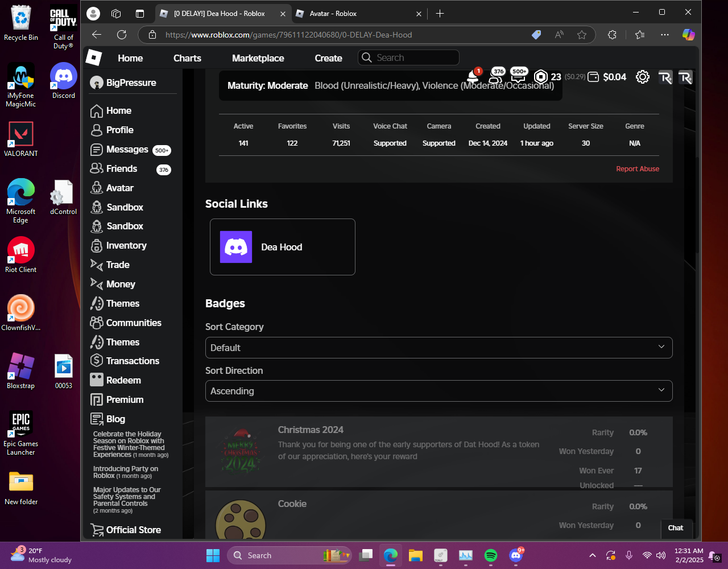
Task: Click the Voice Chat Supported value
Action: 390,143
